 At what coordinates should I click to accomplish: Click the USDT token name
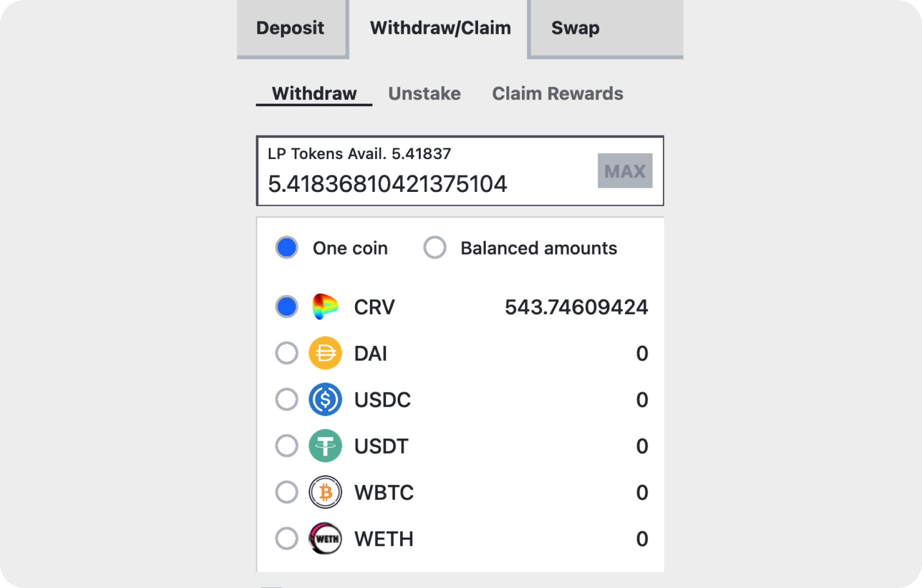click(381, 446)
